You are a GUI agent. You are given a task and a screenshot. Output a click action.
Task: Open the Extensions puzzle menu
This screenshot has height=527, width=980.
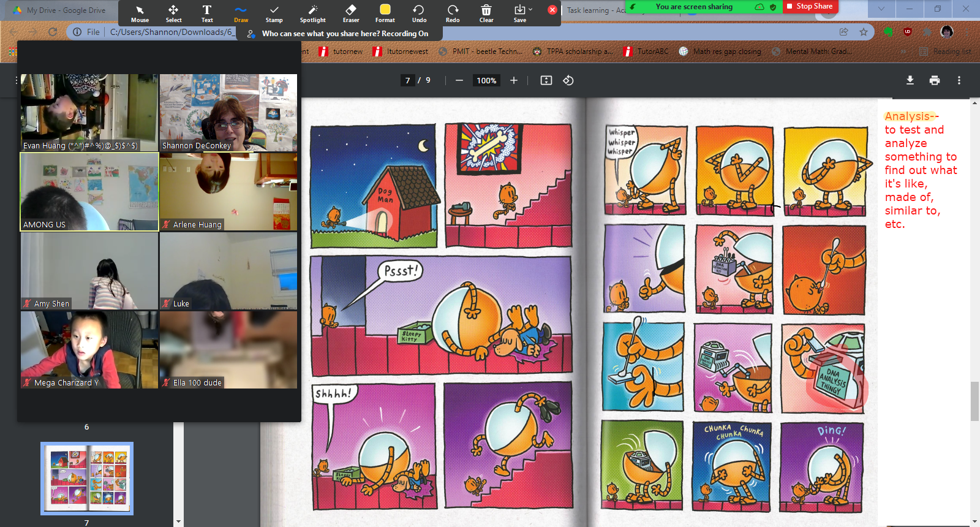click(x=927, y=32)
